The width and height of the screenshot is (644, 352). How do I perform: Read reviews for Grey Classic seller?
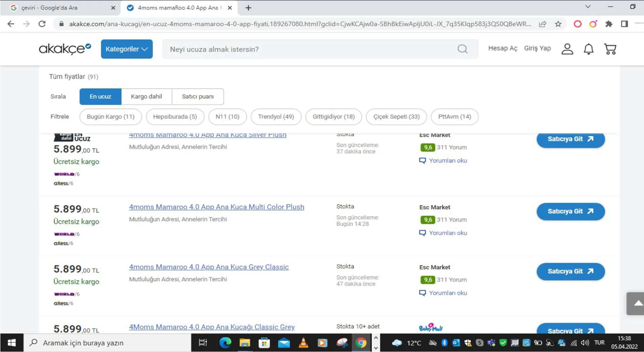(x=443, y=293)
